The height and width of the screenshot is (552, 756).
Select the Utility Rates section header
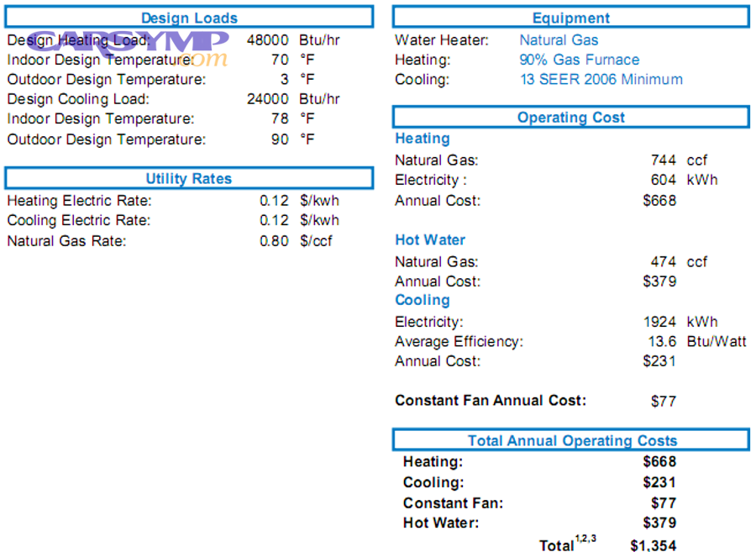tap(189, 178)
